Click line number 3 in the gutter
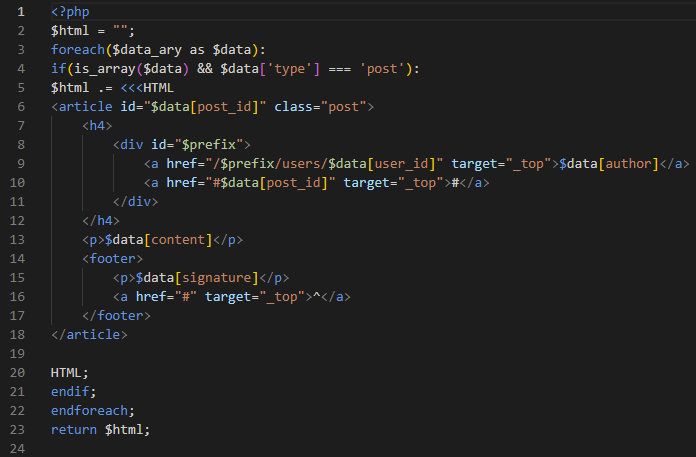Viewport: 696px width, 457px height. (21, 50)
